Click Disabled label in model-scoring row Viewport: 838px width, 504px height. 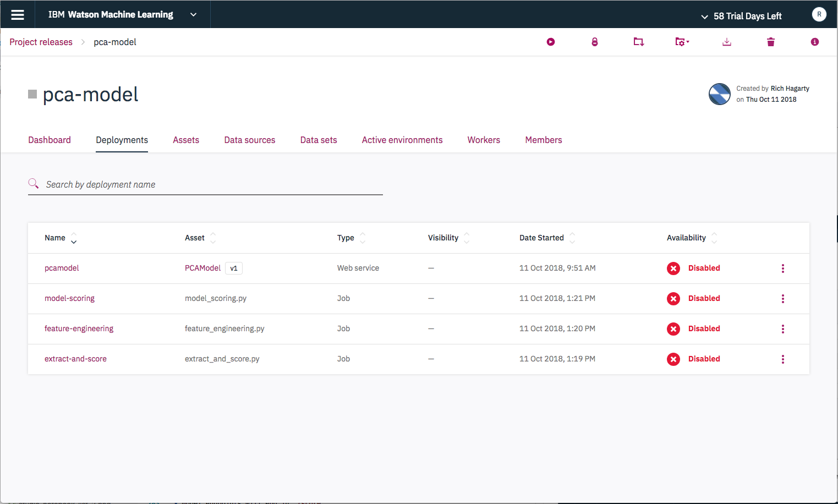coord(704,298)
